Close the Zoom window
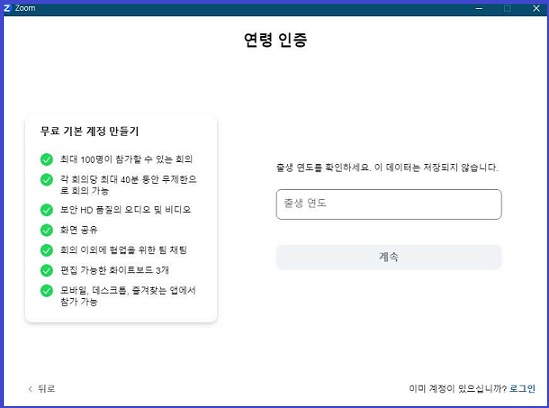549x408 pixels. [536, 8]
